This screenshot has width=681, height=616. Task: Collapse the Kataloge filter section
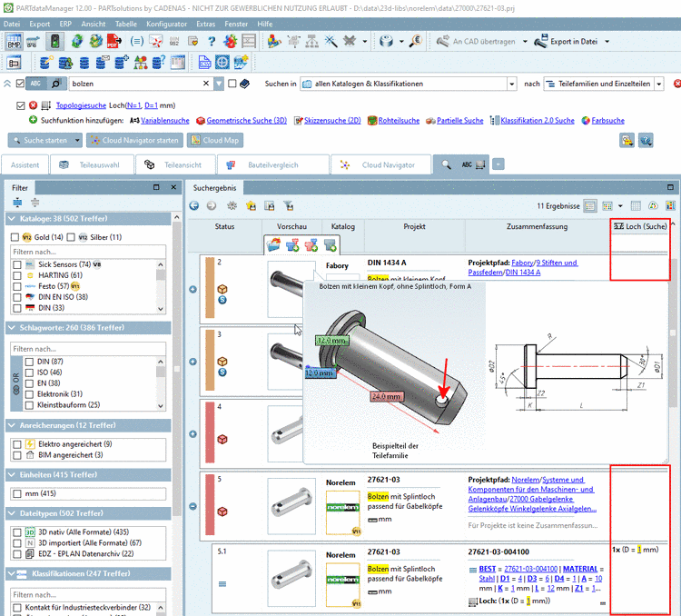tap(11, 218)
